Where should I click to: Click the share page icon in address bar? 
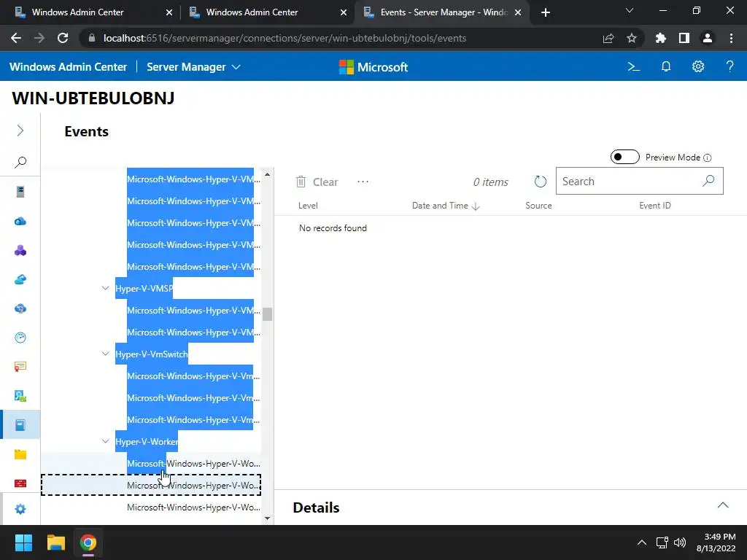point(608,38)
